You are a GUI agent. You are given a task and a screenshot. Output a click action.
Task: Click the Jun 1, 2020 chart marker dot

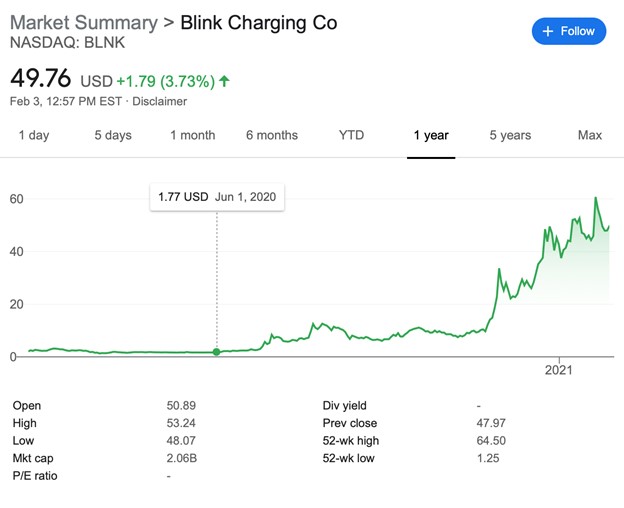coord(217,351)
